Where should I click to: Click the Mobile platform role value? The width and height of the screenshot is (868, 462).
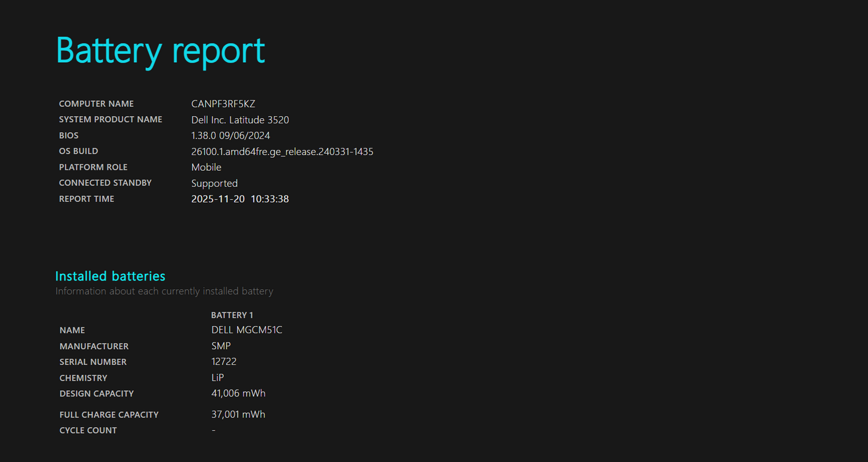tap(207, 167)
